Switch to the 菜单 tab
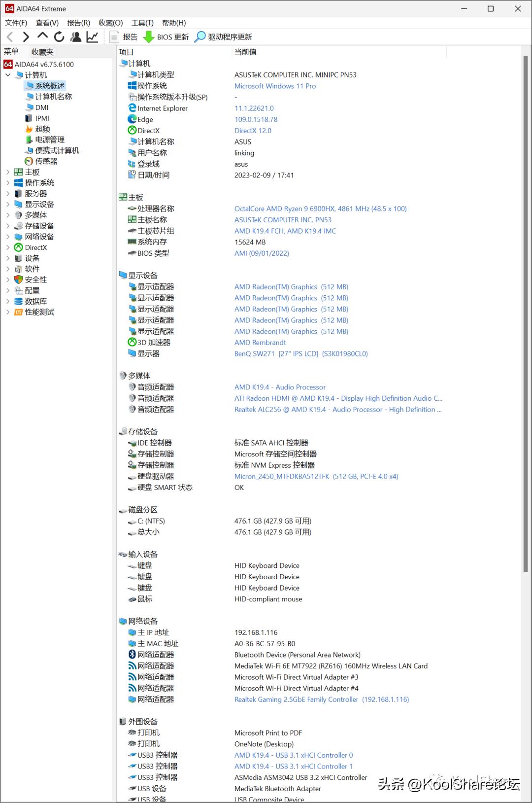The width and height of the screenshot is (532, 803). (x=11, y=52)
